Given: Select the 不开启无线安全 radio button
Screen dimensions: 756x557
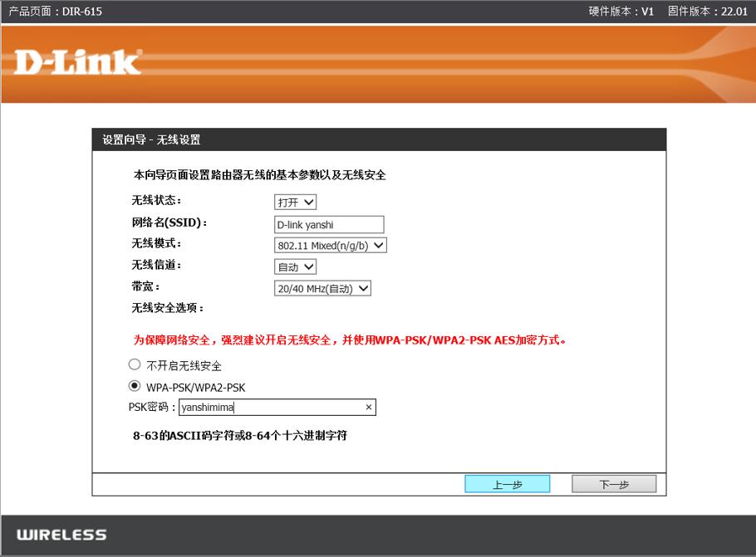Looking at the screenshot, I should pos(135,364).
